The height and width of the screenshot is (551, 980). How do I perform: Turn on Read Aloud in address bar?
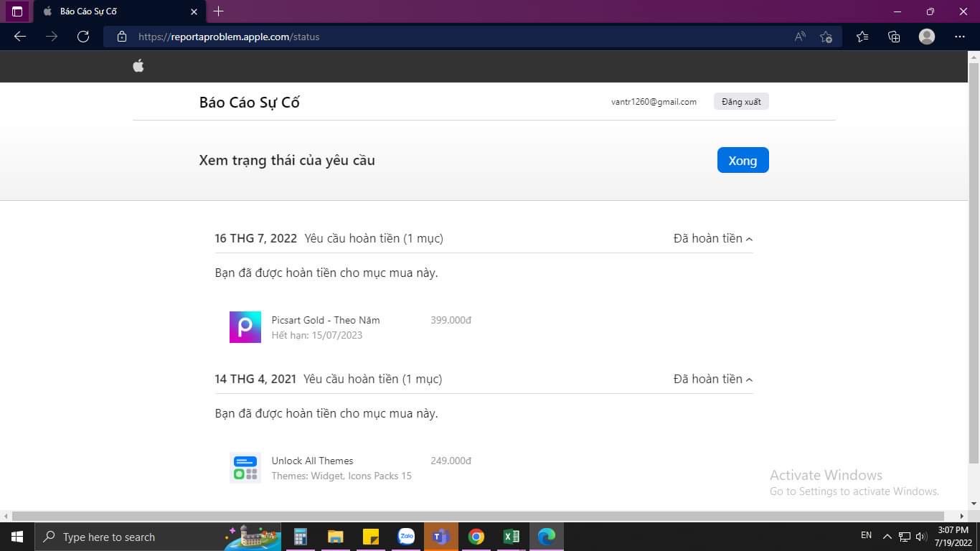pyautogui.click(x=800, y=37)
